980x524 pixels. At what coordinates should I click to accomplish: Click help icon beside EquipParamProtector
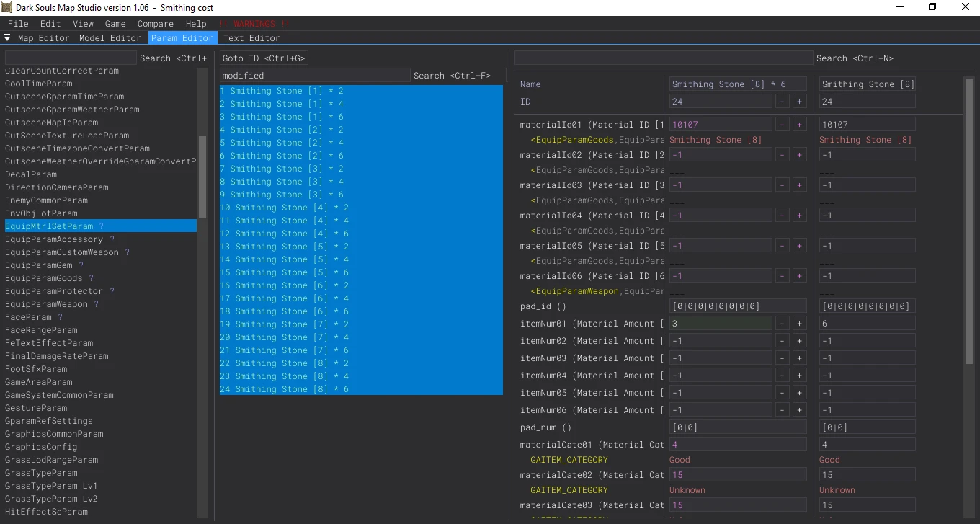[x=112, y=291]
